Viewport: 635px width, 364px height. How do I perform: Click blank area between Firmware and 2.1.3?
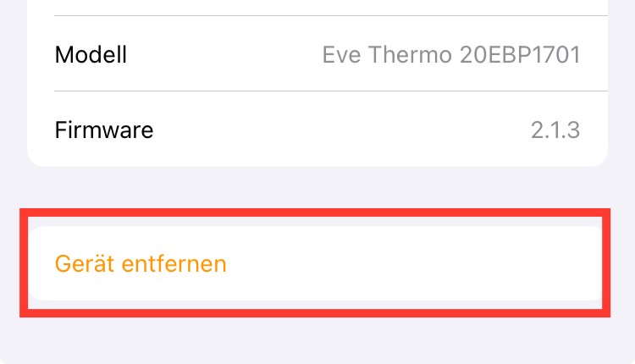pyautogui.click(x=339, y=130)
